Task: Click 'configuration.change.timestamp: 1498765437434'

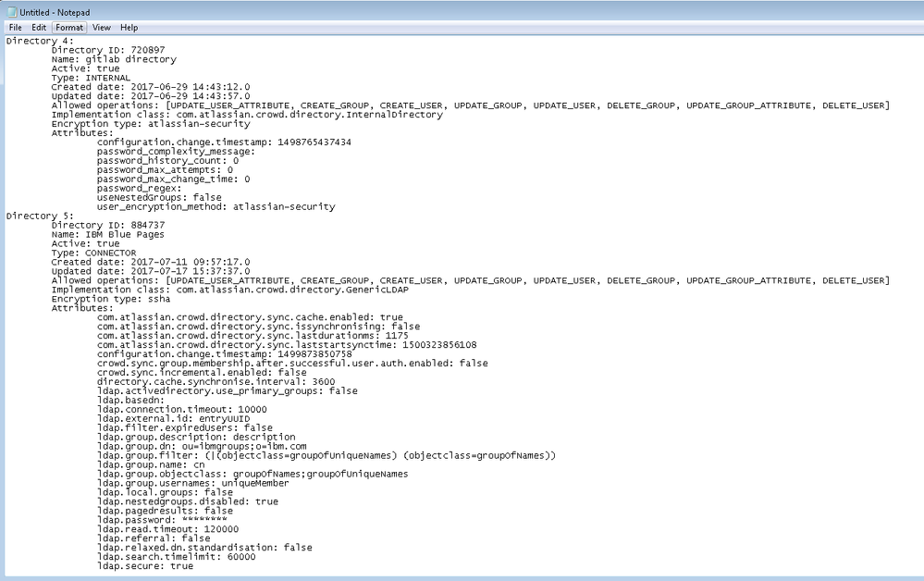Action: (x=224, y=142)
